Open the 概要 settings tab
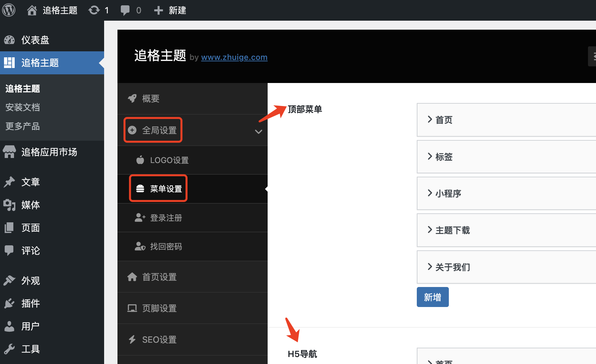596x364 pixels. tap(193, 99)
